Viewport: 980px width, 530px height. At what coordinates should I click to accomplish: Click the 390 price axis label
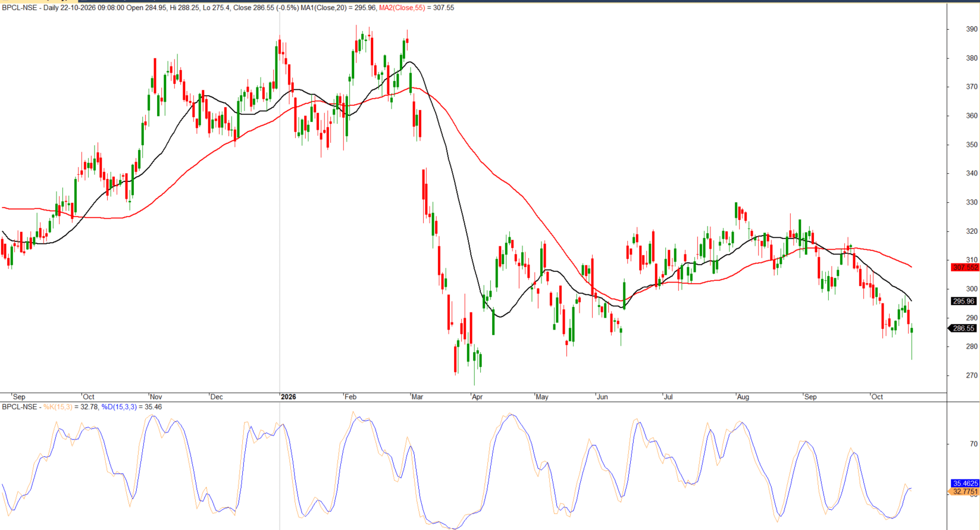click(972, 29)
